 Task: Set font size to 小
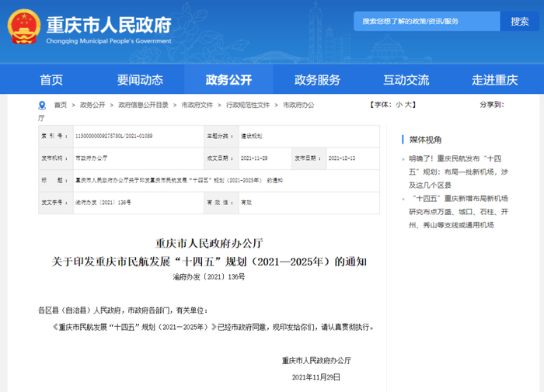point(399,104)
